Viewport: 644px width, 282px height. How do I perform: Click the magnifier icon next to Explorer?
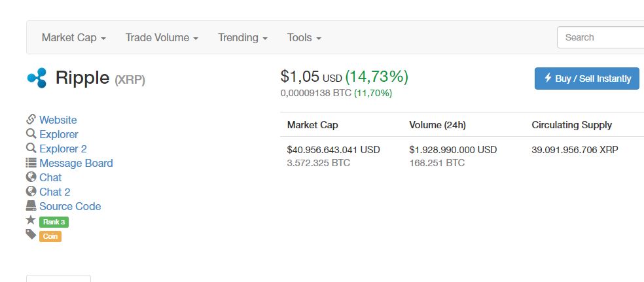coord(31,134)
